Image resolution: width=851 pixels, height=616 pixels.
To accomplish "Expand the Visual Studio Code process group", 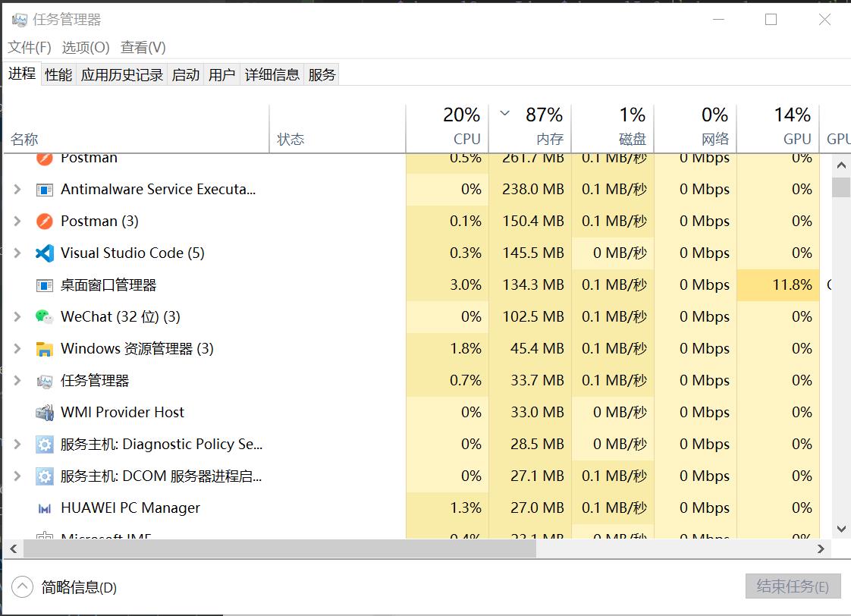I will pyautogui.click(x=17, y=253).
